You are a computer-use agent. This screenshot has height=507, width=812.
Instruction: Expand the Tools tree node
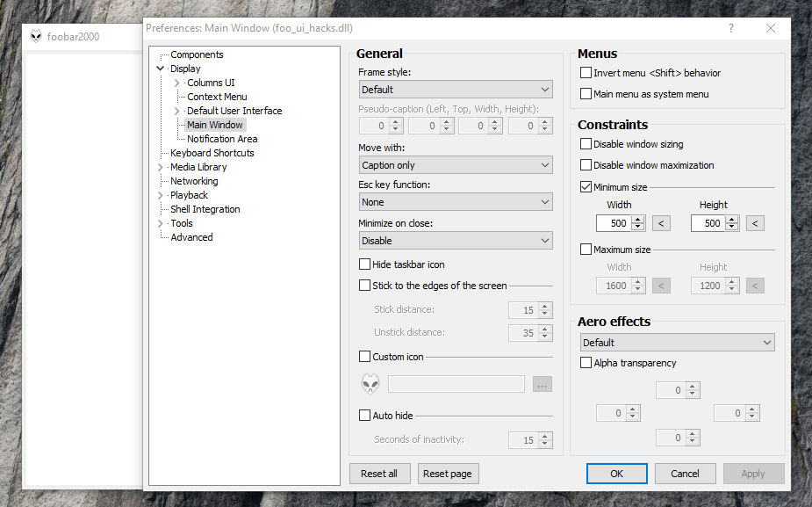[x=161, y=223]
